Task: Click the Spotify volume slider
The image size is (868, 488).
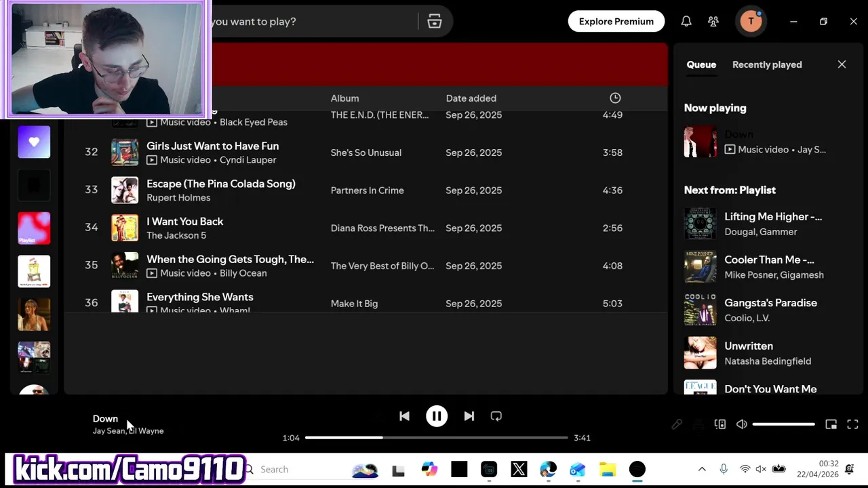Action: point(783,424)
